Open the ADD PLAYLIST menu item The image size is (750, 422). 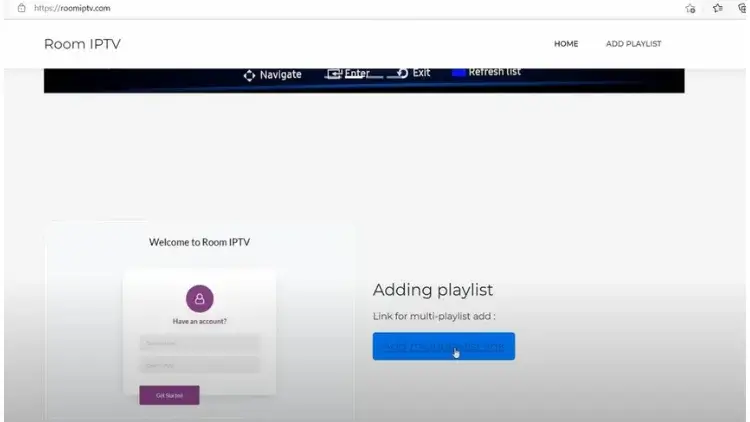[x=633, y=44]
